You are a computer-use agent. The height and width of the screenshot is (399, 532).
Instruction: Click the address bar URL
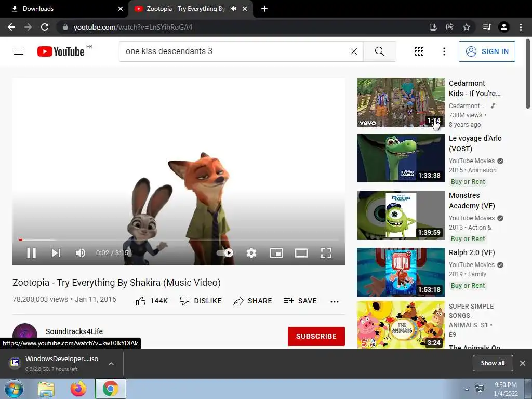133,27
